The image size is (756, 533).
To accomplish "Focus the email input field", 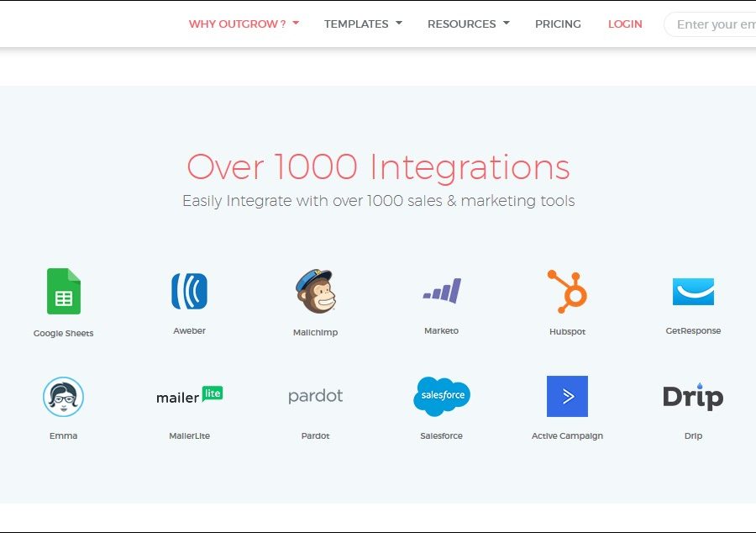I will [x=714, y=24].
